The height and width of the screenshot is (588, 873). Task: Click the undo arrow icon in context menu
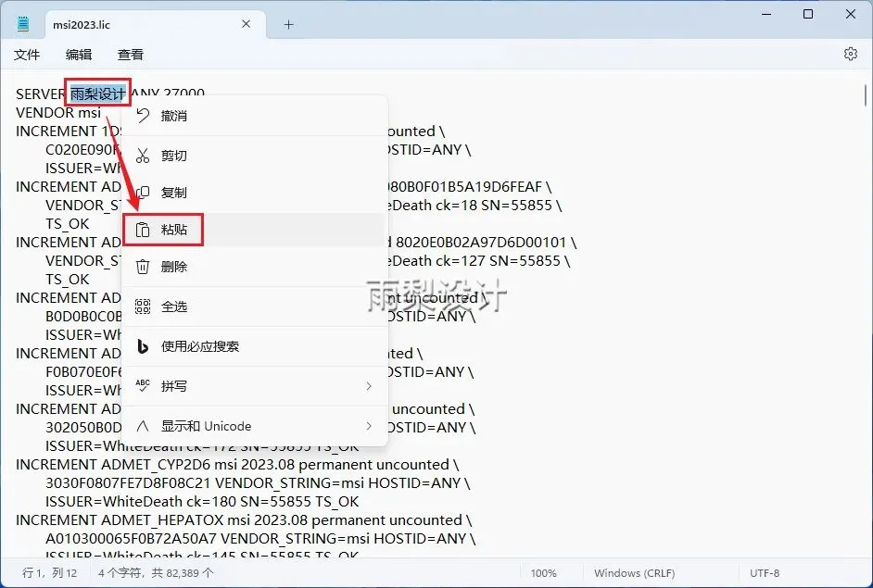tap(143, 116)
